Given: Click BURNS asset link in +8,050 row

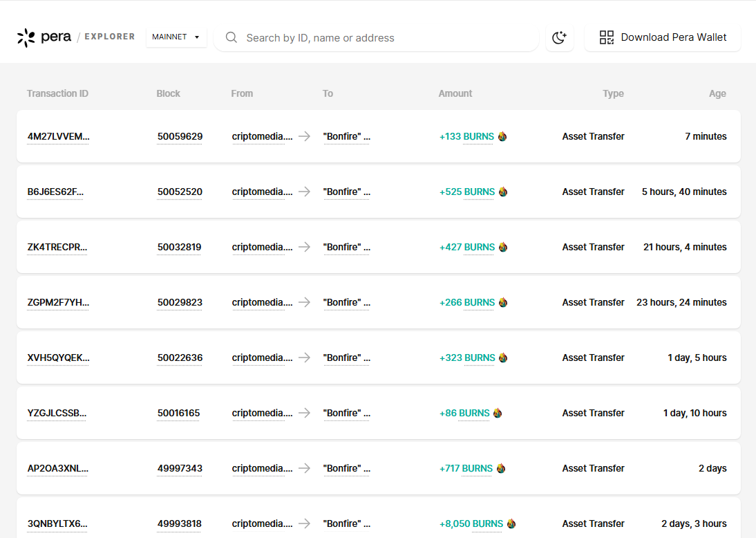Looking at the screenshot, I should pos(487,524).
